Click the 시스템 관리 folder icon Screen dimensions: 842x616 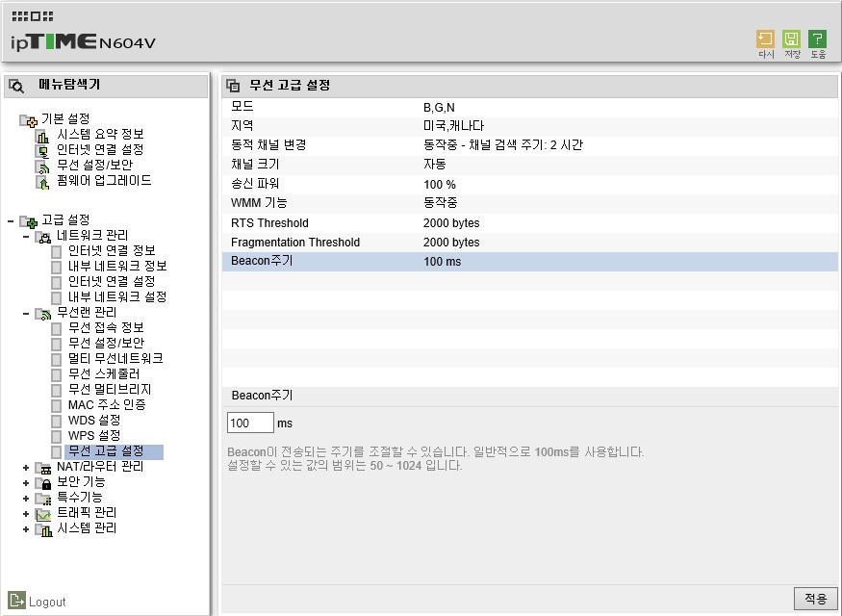(x=43, y=530)
